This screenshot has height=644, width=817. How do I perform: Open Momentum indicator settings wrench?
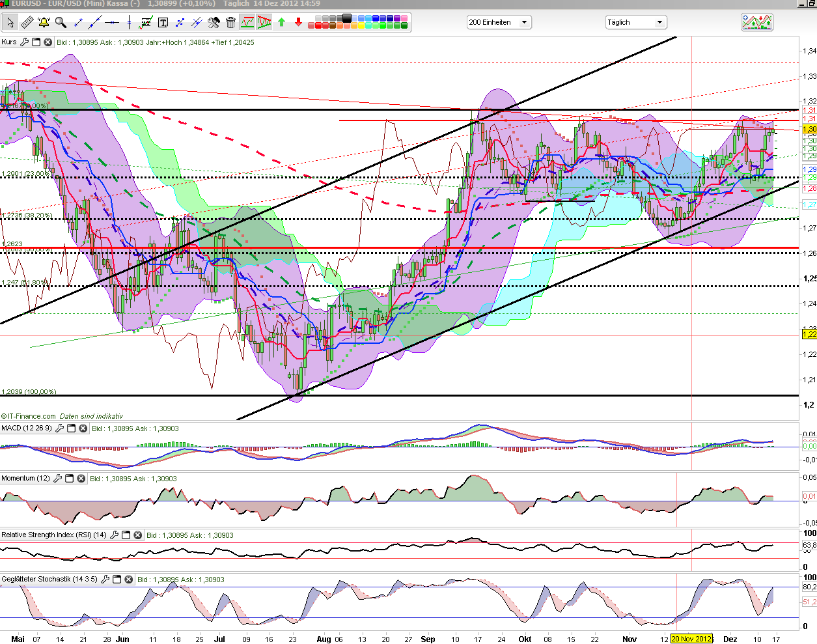pos(58,479)
